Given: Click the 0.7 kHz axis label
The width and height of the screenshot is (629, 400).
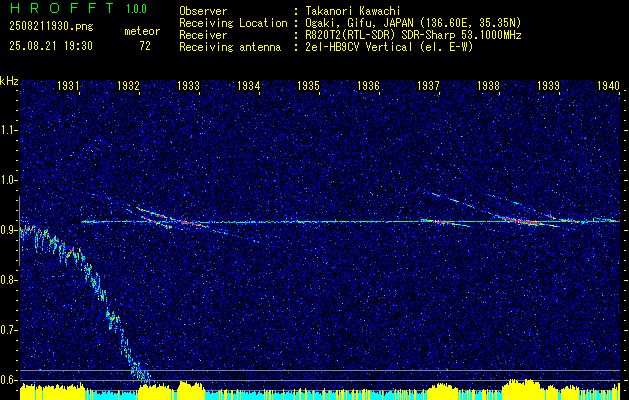Looking at the screenshot, I should [8, 330].
